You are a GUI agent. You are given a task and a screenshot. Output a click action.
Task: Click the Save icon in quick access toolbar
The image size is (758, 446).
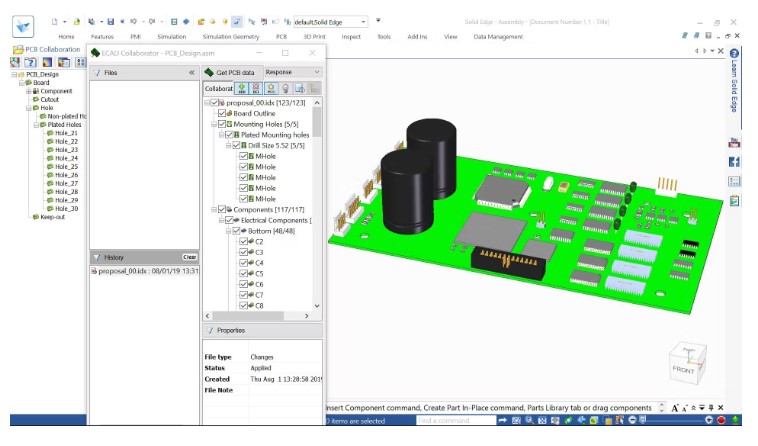(108, 21)
